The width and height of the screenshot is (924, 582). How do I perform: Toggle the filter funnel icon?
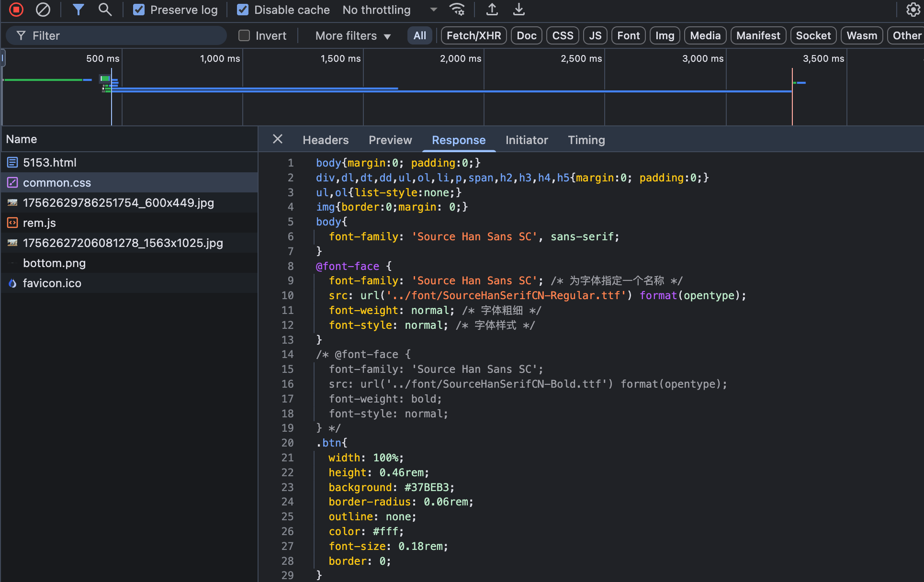tap(78, 10)
